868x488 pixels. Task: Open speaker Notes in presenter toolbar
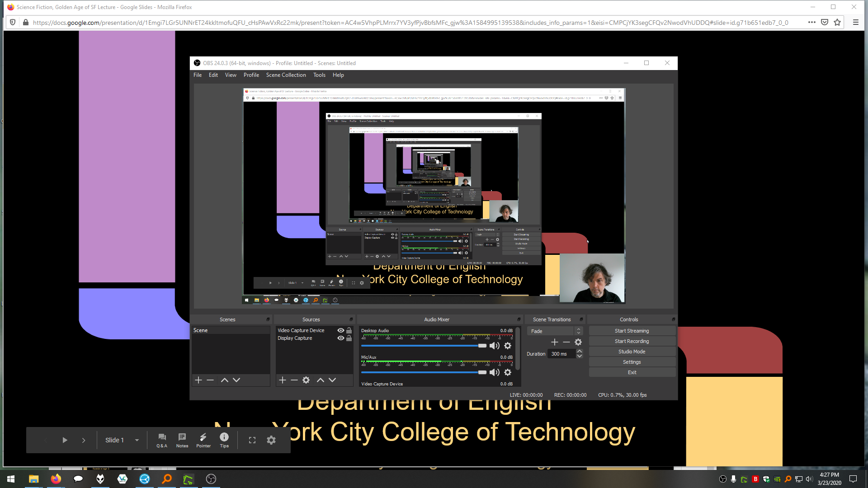[182, 440]
